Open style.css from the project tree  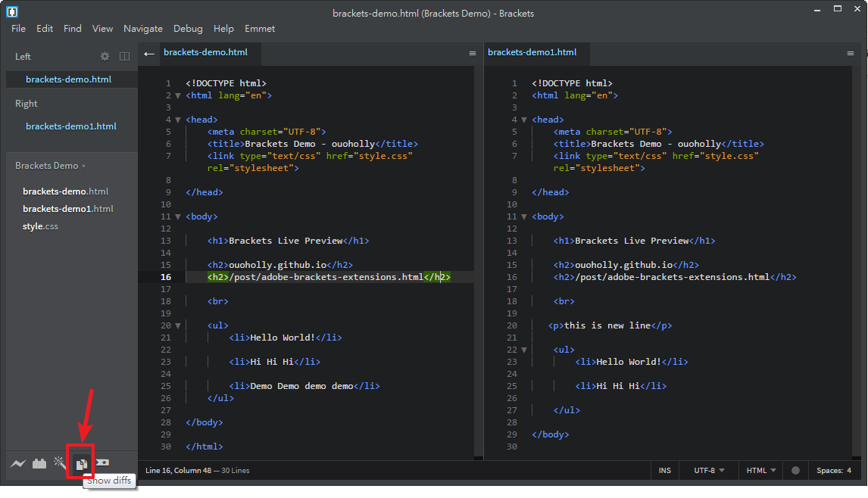click(40, 226)
